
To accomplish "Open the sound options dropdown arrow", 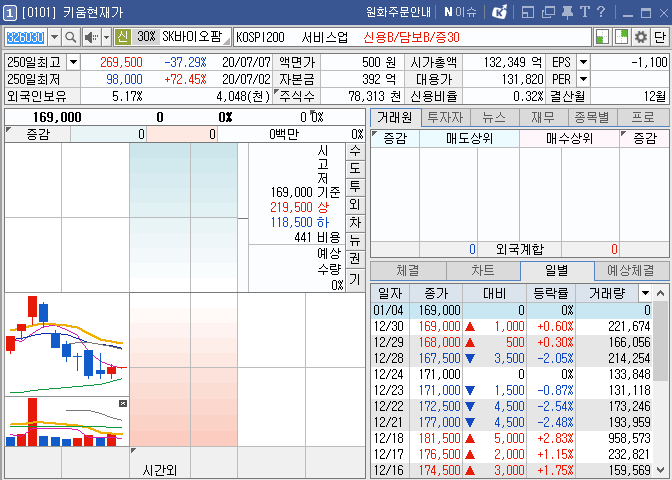I will tap(107, 37).
